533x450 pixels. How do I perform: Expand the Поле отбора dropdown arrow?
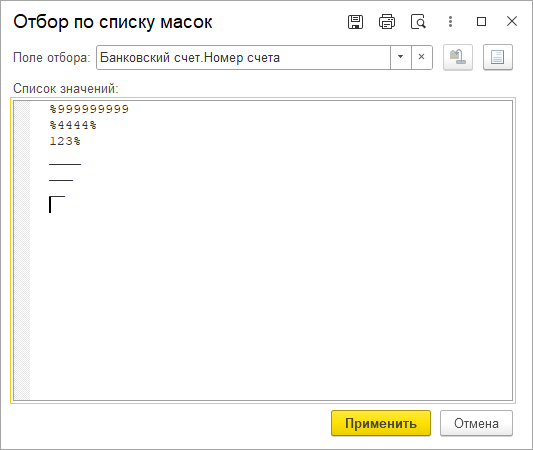tap(400, 57)
